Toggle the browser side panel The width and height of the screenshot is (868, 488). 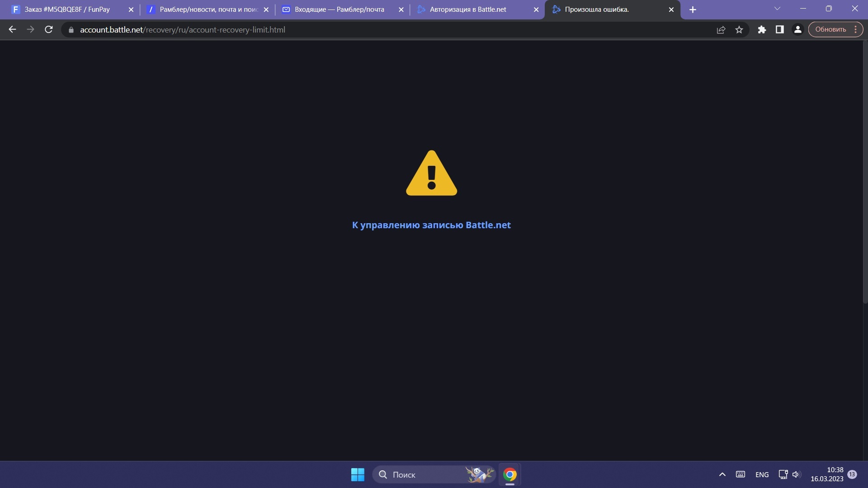pyautogui.click(x=779, y=30)
